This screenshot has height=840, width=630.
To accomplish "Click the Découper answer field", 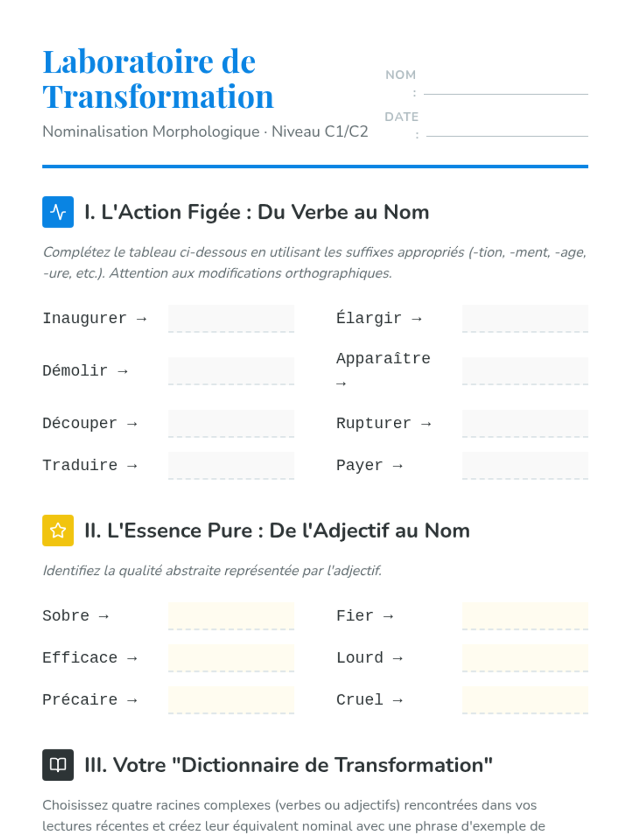I will pos(231,423).
